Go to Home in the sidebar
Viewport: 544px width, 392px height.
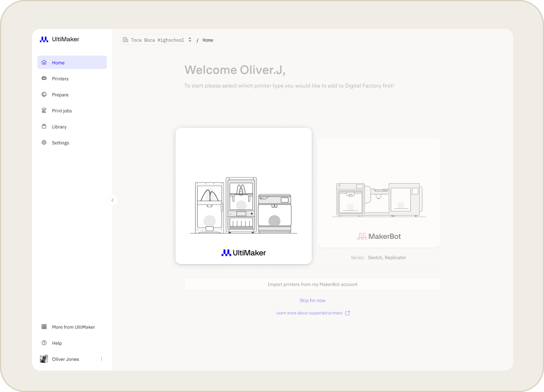72,62
